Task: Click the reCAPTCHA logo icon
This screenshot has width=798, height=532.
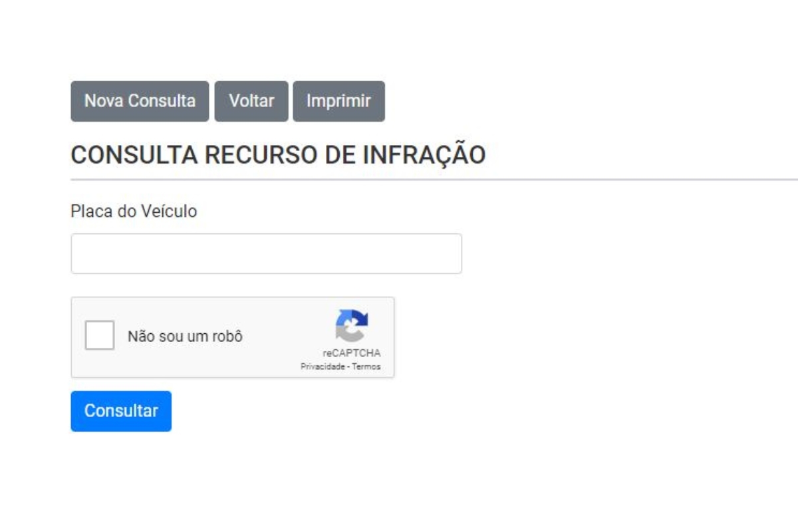Action: coord(352,326)
